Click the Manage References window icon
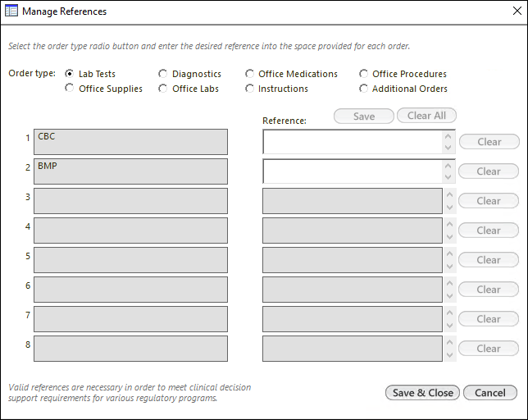The height and width of the screenshot is (420, 528). 11,11
